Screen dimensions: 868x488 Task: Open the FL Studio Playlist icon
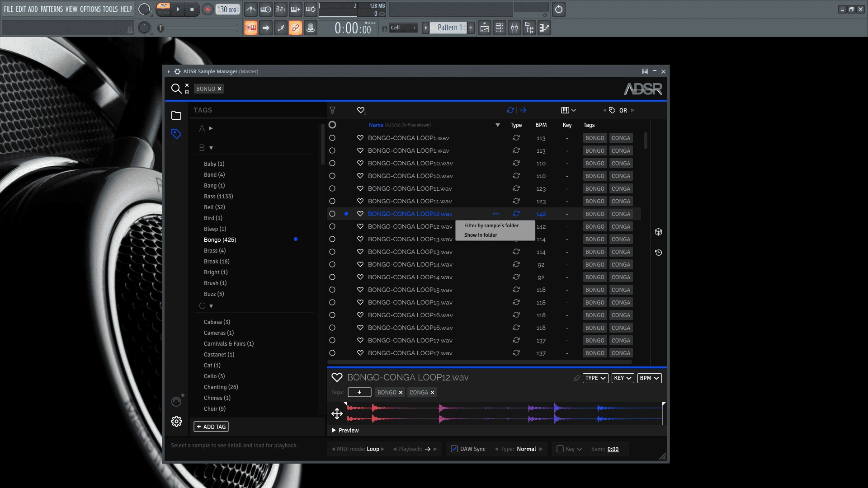485,28
